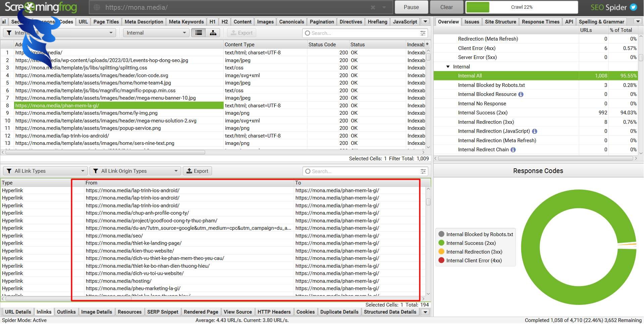Open the Page Titles tab
This screenshot has height=324, width=644.
[x=106, y=21]
